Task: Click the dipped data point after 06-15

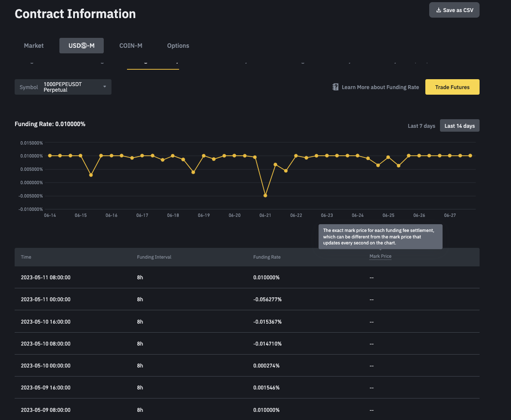Action: click(x=91, y=175)
